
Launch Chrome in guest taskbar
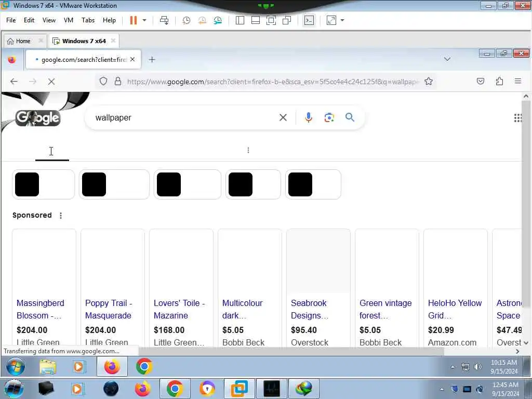coord(144,366)
